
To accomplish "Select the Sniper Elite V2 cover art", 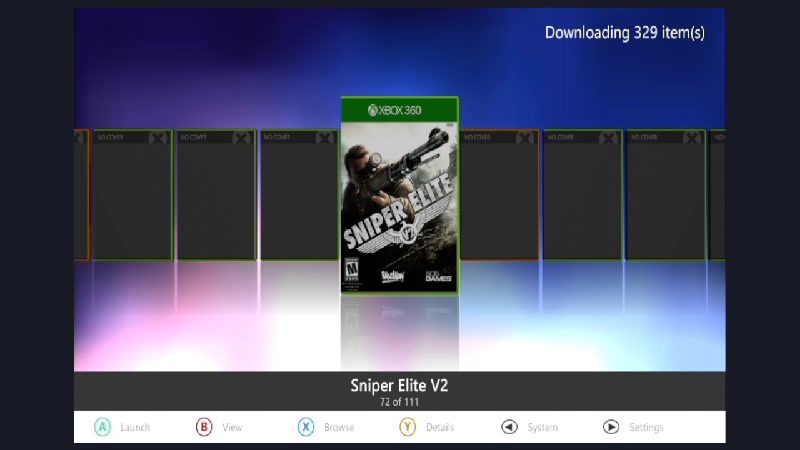I will pyautogui.click(x=399, y=195).
